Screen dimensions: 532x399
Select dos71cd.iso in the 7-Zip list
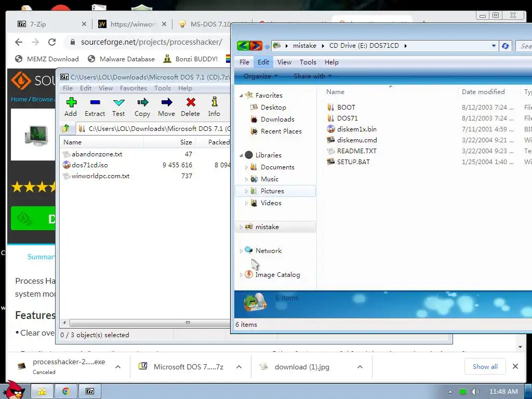tap(89, 165)
